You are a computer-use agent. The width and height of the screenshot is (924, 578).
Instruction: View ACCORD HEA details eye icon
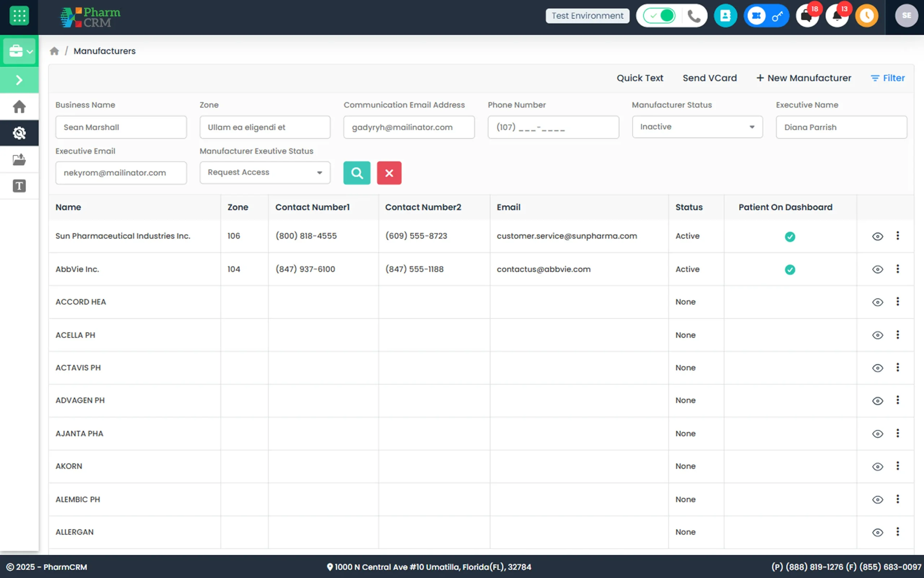tap(877, 302)
